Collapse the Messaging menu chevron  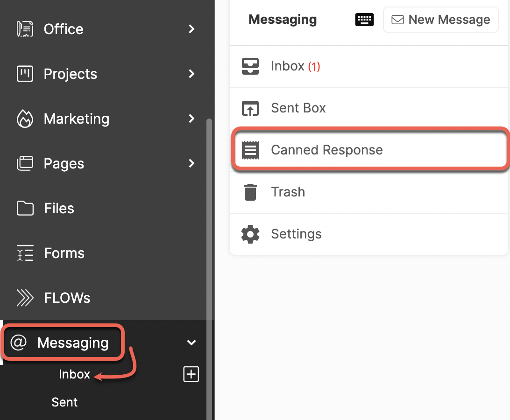tap(191, 343)
